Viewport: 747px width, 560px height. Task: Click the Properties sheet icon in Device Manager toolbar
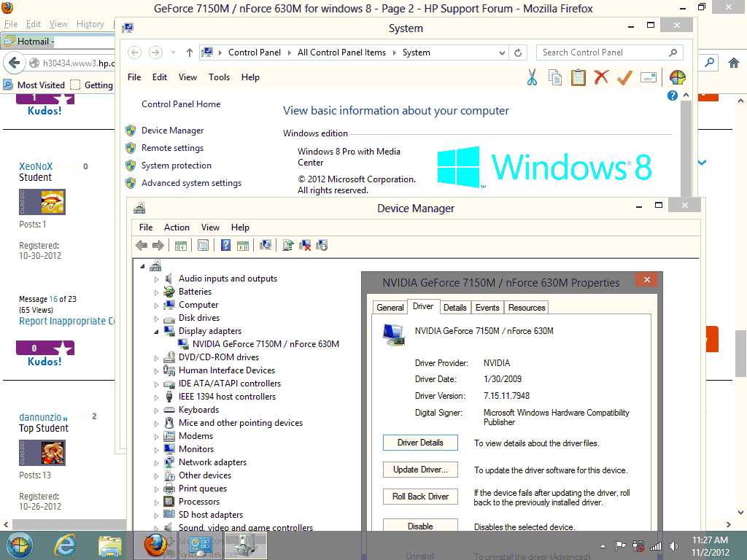(203, 245)
